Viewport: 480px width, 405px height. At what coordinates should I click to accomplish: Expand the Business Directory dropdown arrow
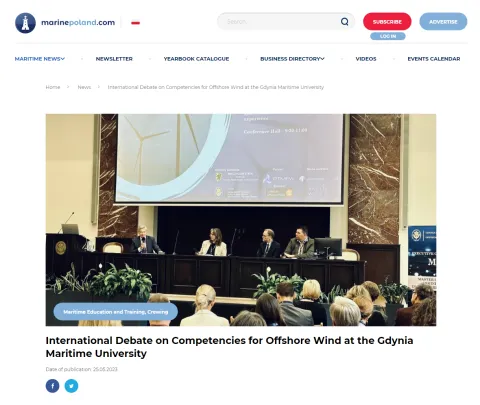coord(322,59)
